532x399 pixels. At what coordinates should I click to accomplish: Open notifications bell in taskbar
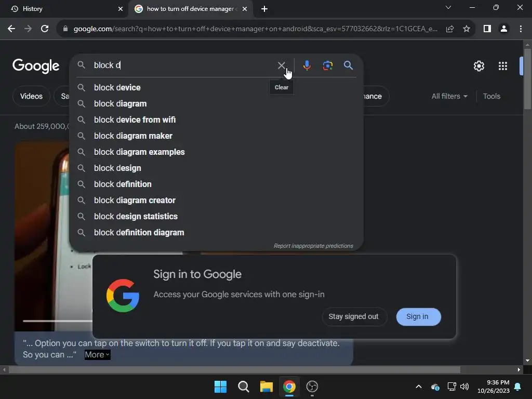[518, 387]
